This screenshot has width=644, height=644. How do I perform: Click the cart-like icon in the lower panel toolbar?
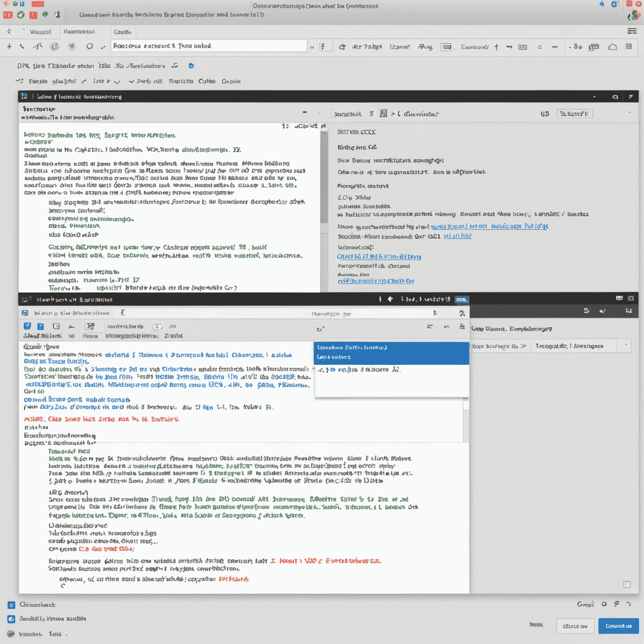90,326
